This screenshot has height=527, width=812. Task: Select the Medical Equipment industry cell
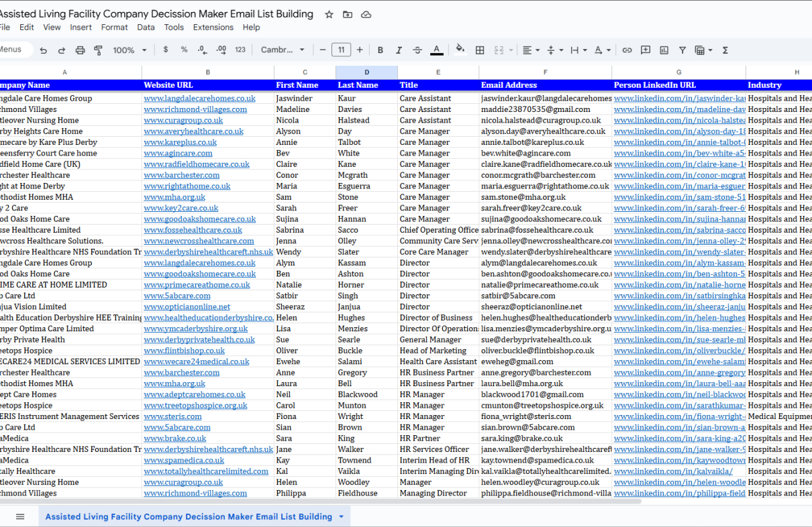click(779, 416)
